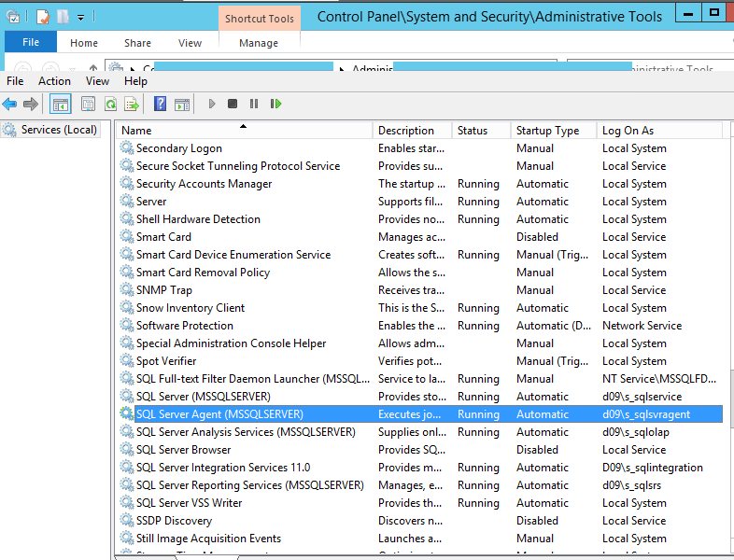734x560 pixels.
Task: Select SQL Server VSS Writer service
Action: [419, 503]
